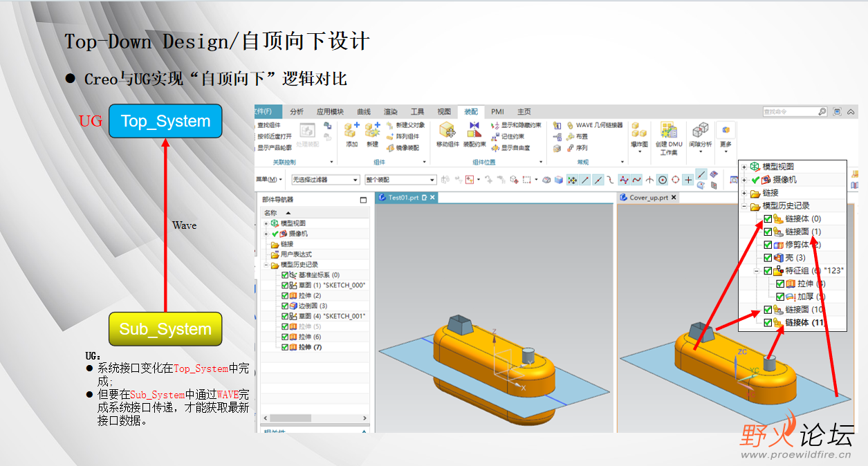This screenshot has width=868, height=466.
Task: Toggle checkbox for 草图 (4) "SKETCH_001"
Action: 285,316
